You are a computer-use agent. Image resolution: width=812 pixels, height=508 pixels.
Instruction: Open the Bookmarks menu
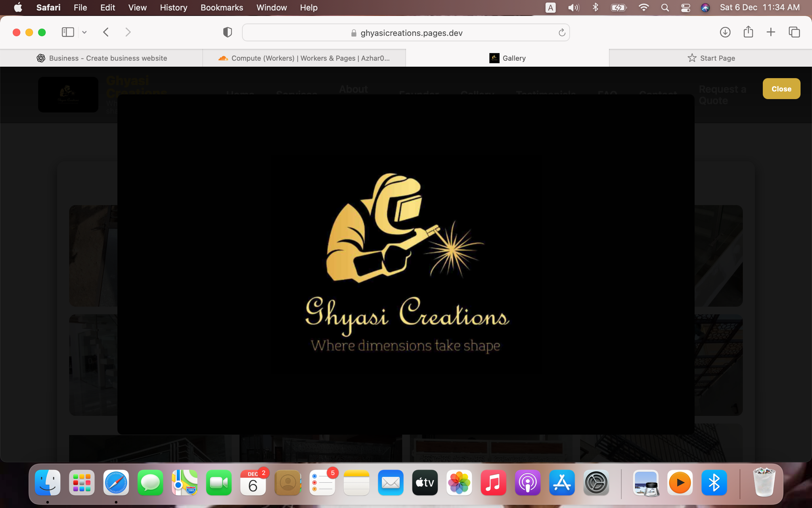click(x=222, y=8)
